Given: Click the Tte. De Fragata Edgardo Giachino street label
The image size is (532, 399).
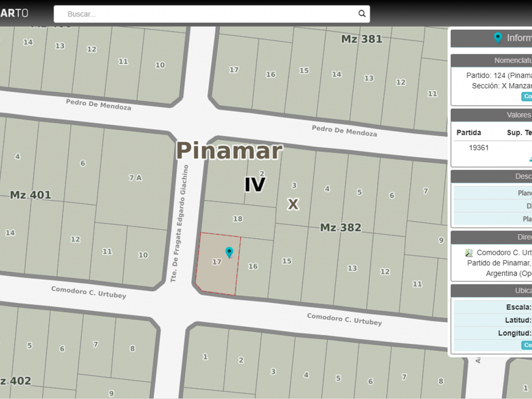Looking at the screenshot, I should coord(179,223).
